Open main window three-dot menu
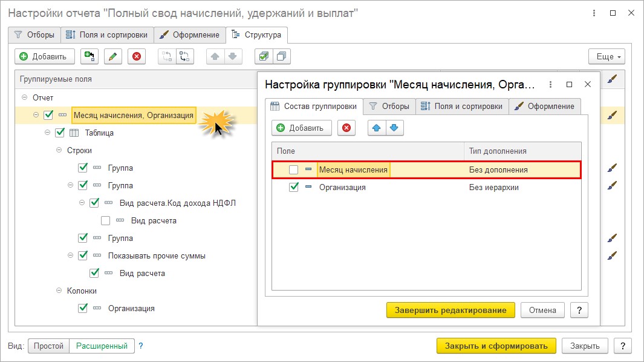The height and width of the screenshot is (362, 644). (x=594, y=13)
